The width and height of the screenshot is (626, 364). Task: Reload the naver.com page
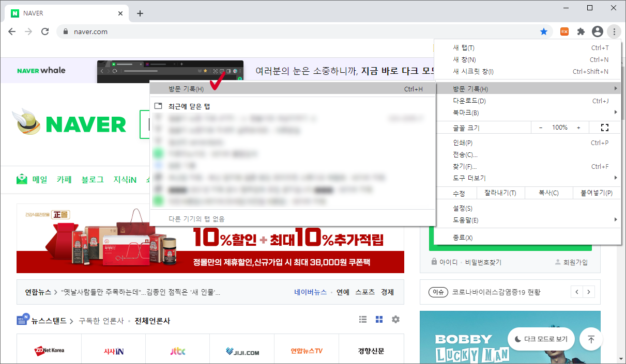pos(45,31)
